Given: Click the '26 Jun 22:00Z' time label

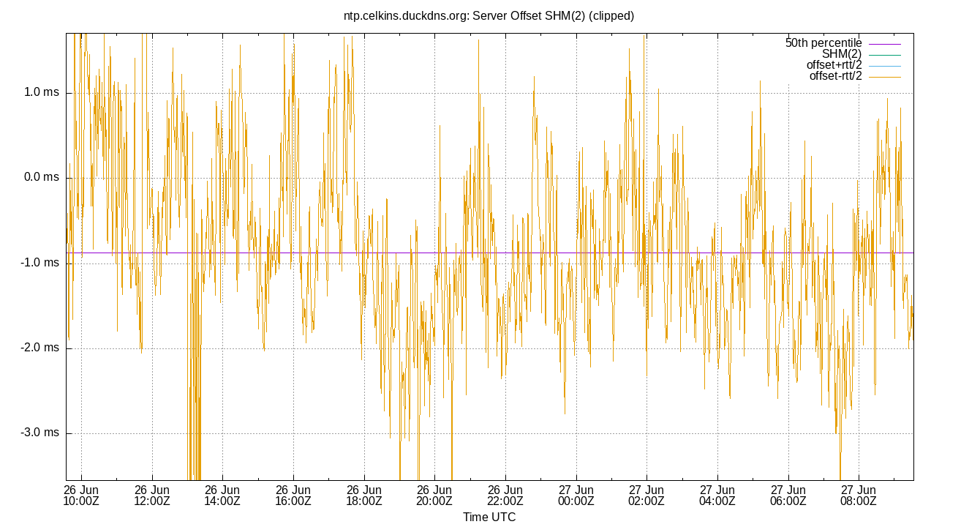Looking at the screenshot, I should pos(505,496).
